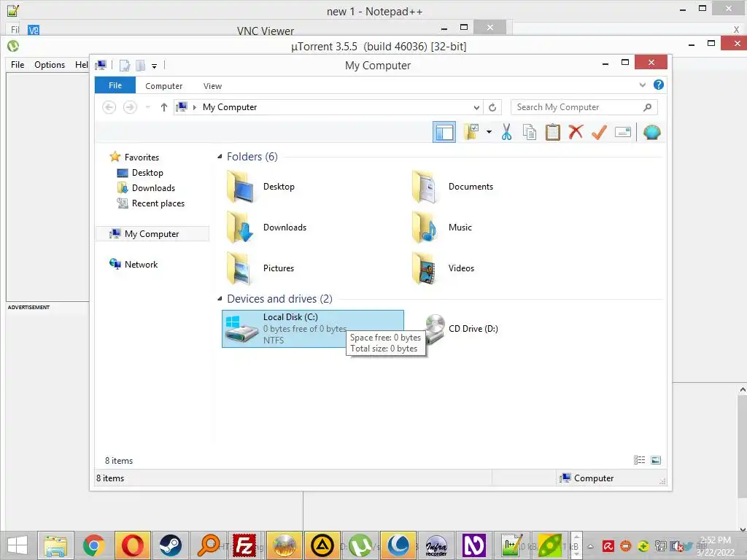Screen dimensions: 747x560
Task: Open FileZilla from the taskbar
Action: click(244, 545)
